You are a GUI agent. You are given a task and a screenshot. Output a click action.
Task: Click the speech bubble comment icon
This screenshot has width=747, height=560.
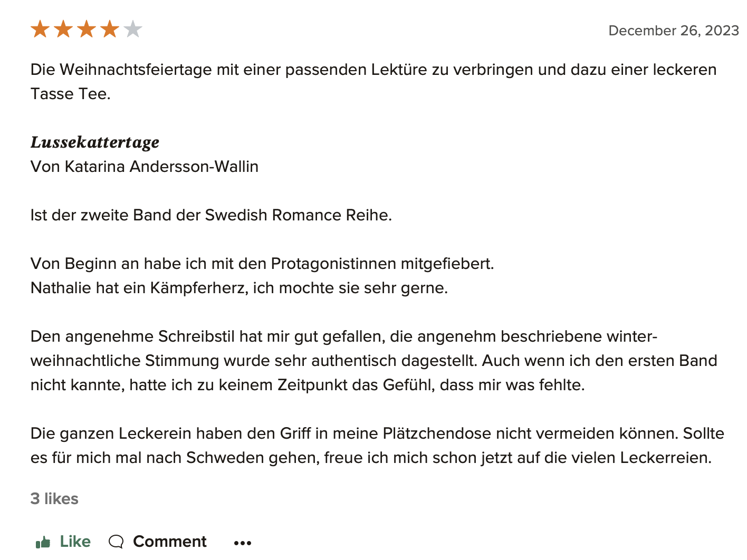tap(116, 542)
